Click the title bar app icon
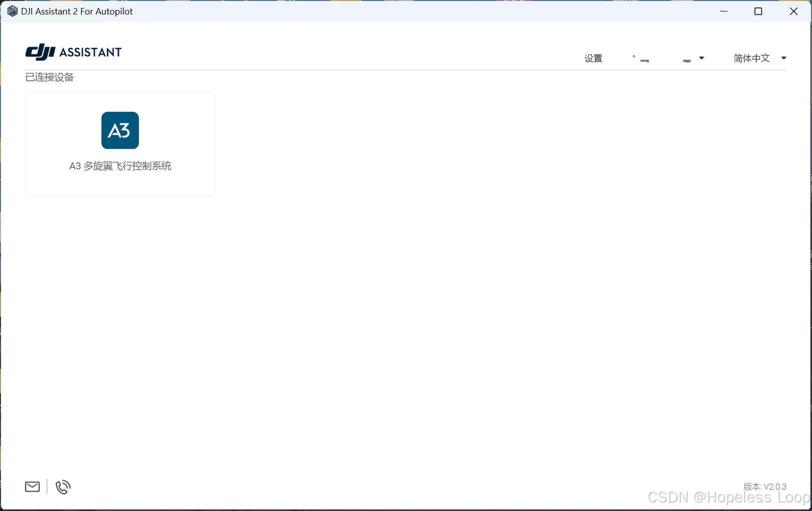This screenshot has width=812, height=511. tap(12, 11)
